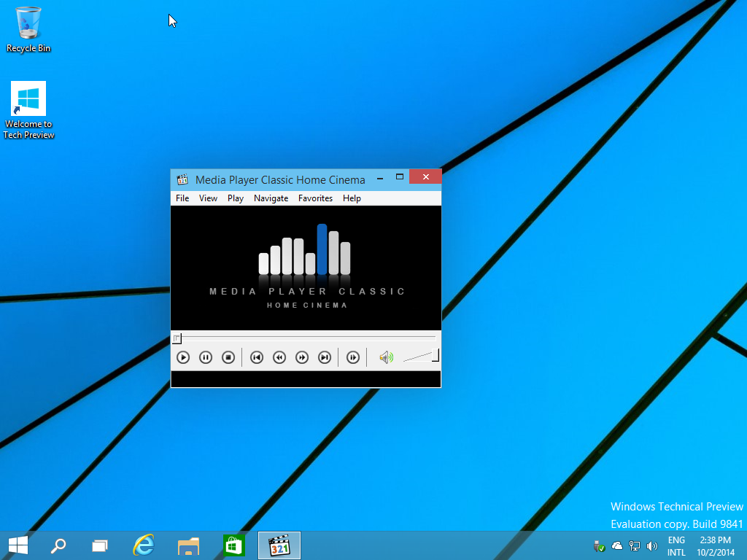Click the seek bar handle
The width and height of the screenshot is (747, 560).
[x=177, y=338]
